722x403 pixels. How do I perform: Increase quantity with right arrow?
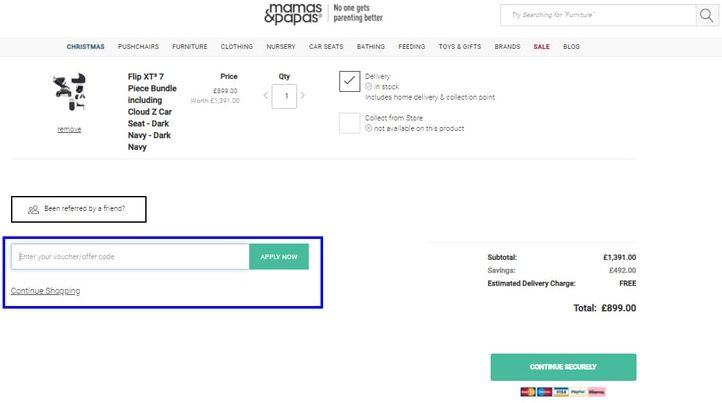(x=303, y=95)
